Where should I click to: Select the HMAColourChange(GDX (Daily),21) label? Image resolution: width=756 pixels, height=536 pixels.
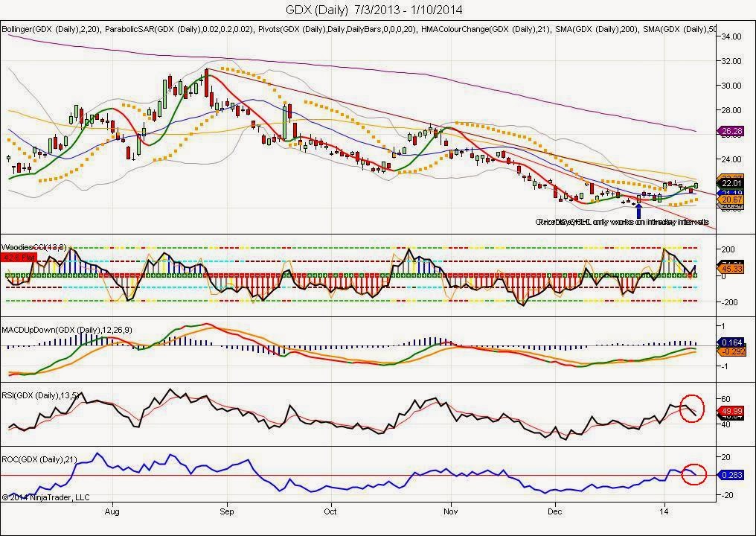coord(485,29)
